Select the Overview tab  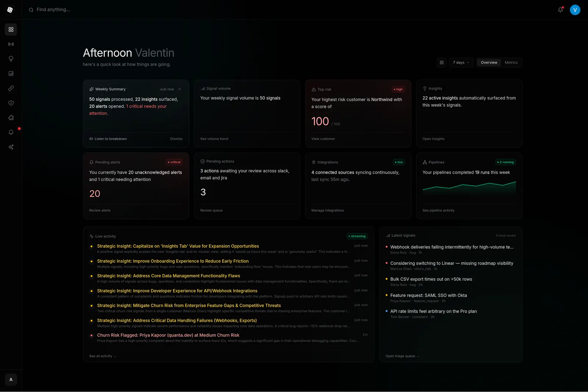click(489, 62)
